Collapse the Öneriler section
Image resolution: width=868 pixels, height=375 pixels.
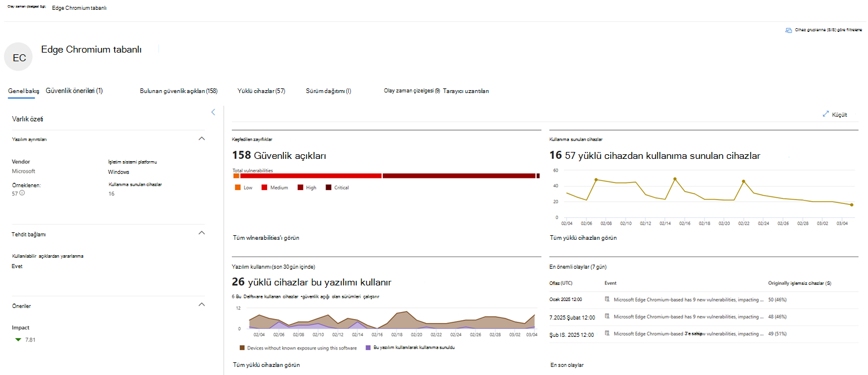(x=202, y=305)
